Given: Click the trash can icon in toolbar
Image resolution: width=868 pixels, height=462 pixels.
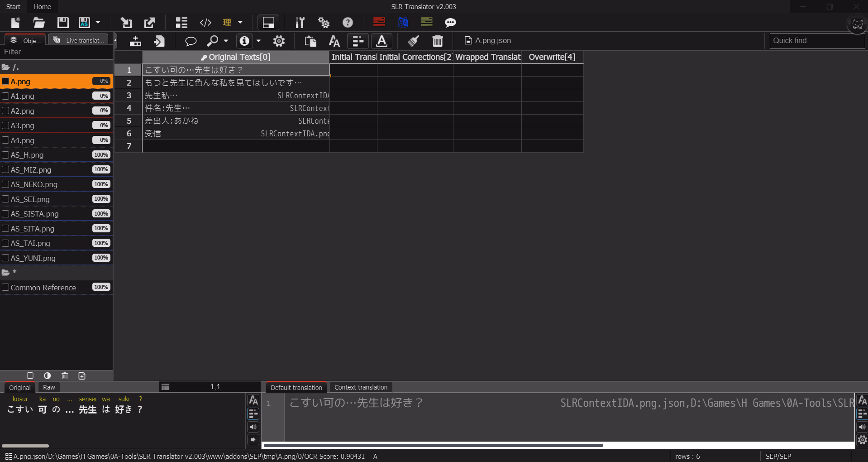Looking at the screenshot, I should [x=437, y=41].
